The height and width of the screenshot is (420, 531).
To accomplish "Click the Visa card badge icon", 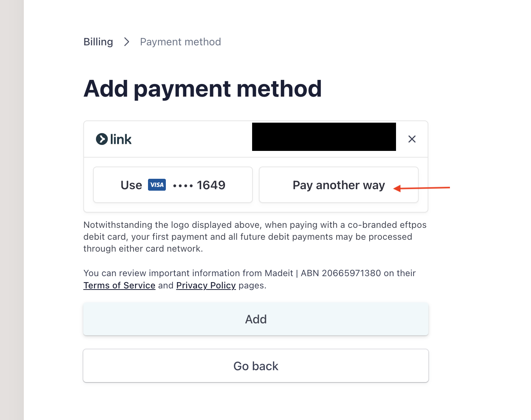I will 157,185.
